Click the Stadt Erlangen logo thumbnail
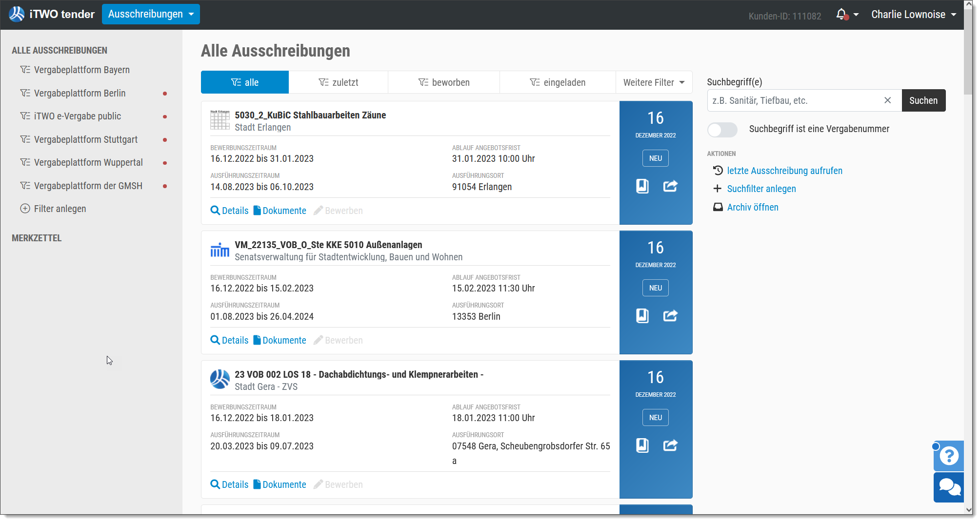980x522 pixels. [220, 120]
